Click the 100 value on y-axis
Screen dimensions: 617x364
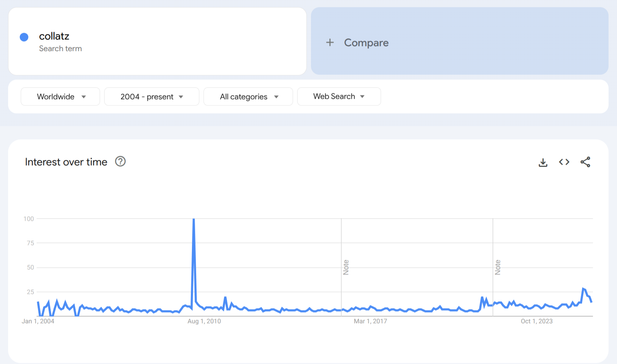tap(29, 219)
